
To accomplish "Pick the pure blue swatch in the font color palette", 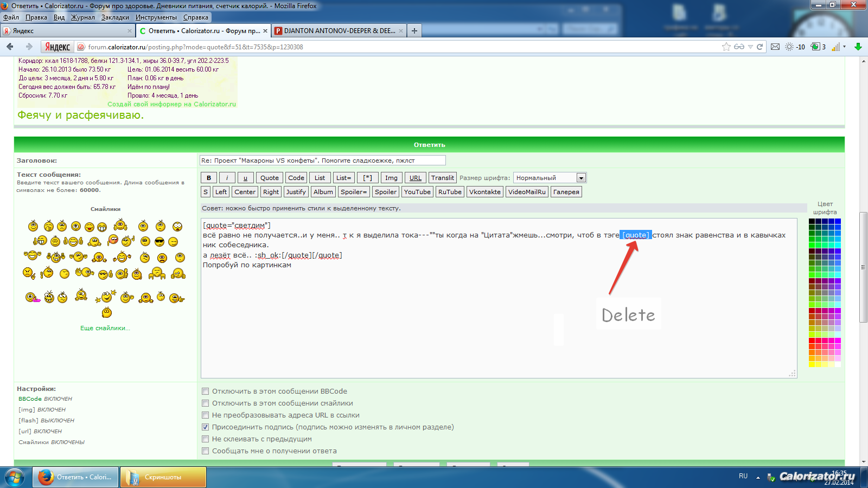I will click(838, 221).
